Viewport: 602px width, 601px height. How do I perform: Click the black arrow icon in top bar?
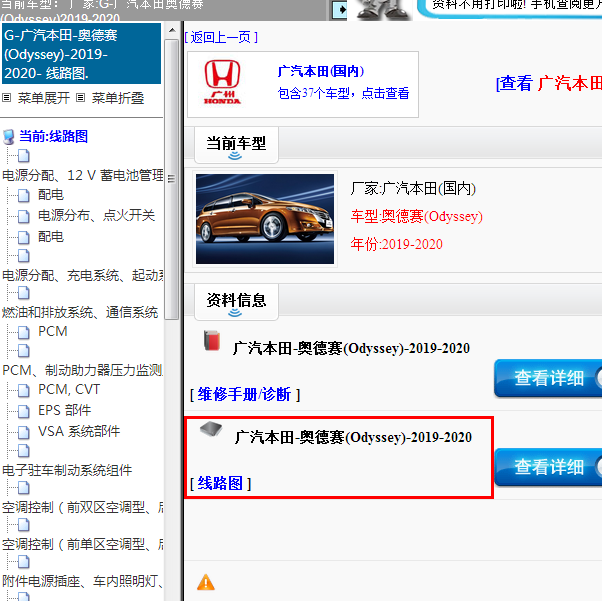click(340, 10)
